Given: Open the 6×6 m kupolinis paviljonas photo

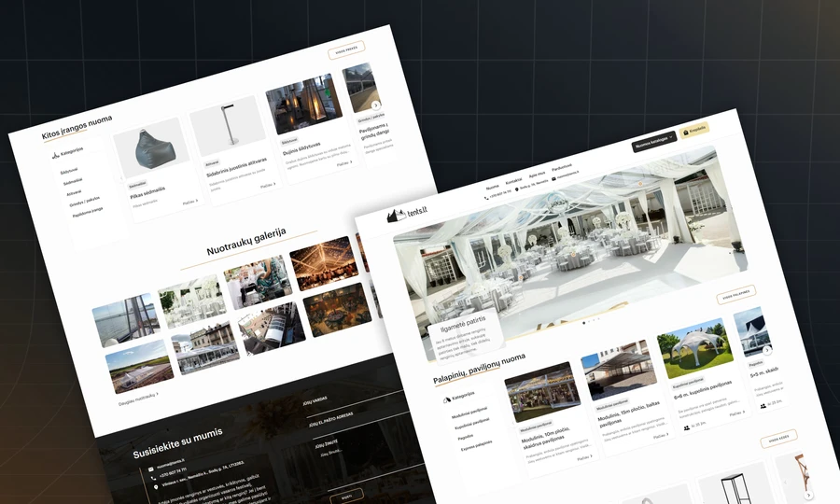Looking at the screenshot, I should click(x=695, y=349).
